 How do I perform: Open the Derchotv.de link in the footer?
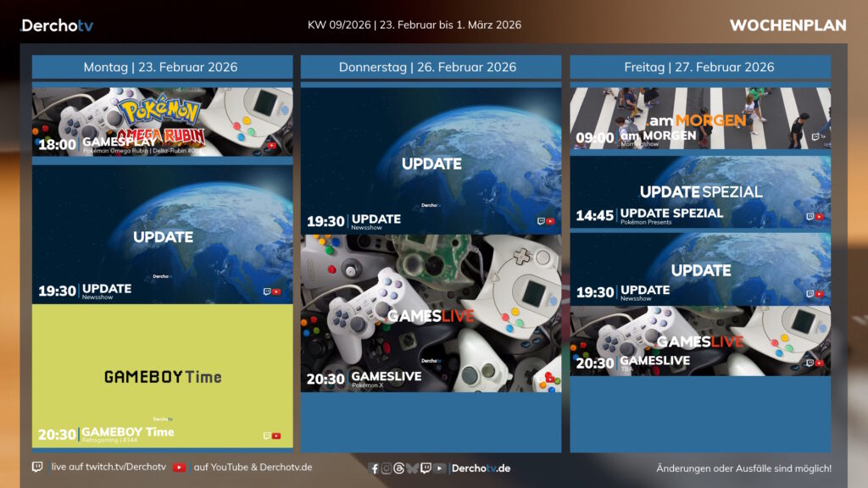[481, 469]
